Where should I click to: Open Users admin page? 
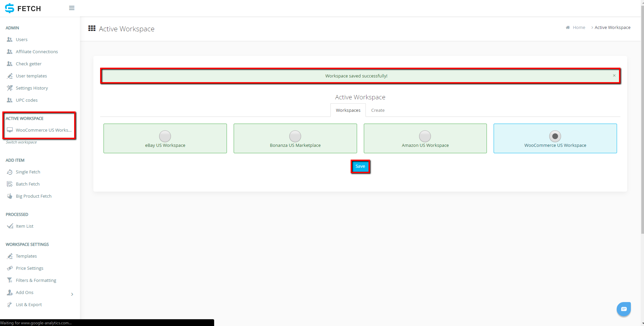click(22, 39)
